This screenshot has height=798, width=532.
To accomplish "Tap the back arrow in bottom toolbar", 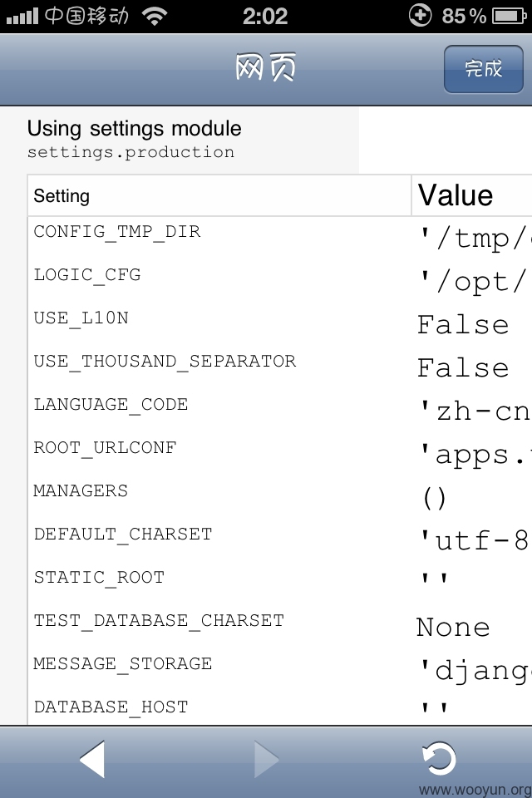I will tap(92, 759).
